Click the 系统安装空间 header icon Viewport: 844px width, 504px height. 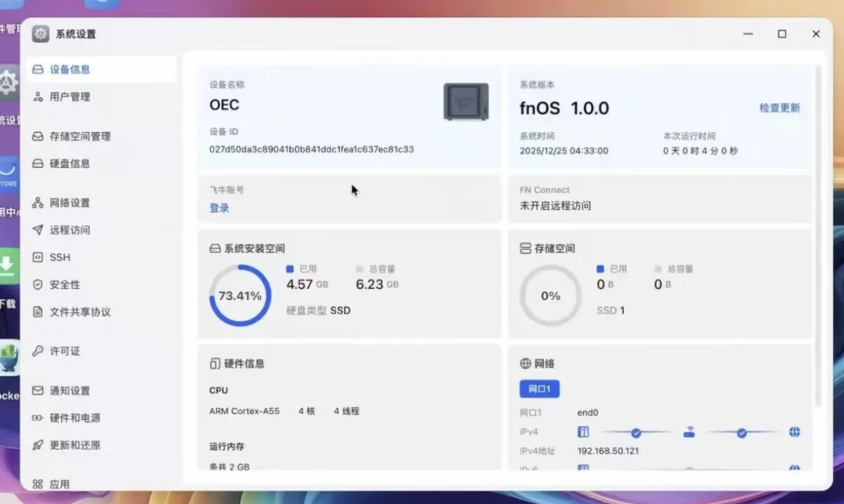click(215, 248)
